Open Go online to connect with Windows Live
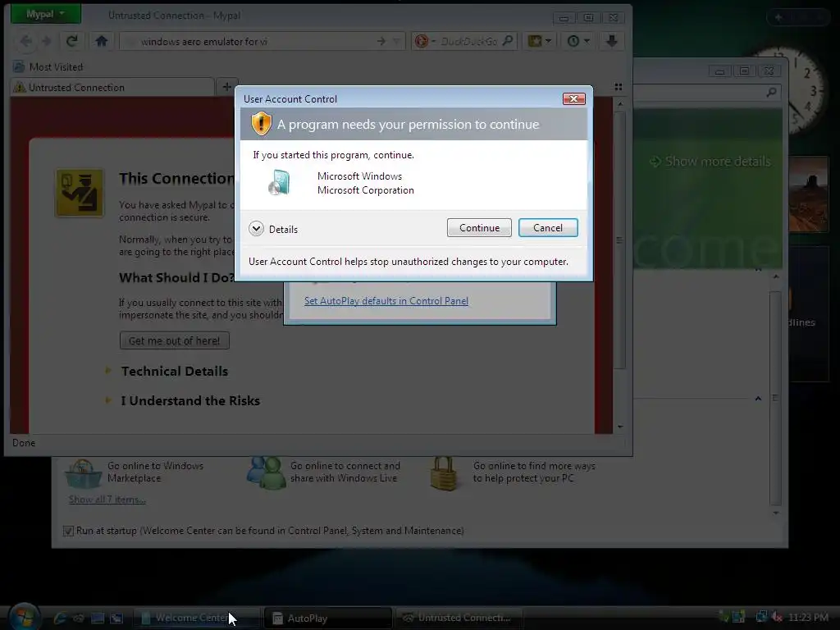This screenshot has height=630, width=840. point(323,472)
